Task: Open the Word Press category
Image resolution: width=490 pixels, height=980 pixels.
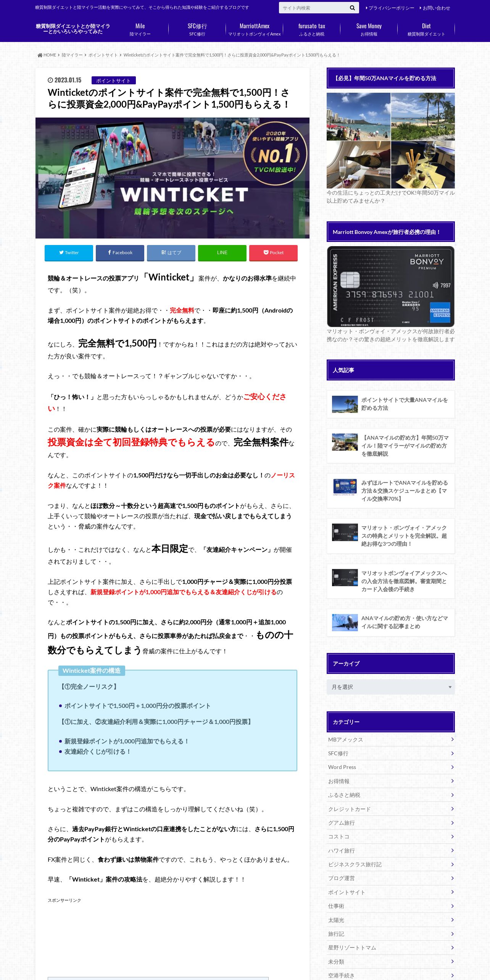Action: coord(391,767)
